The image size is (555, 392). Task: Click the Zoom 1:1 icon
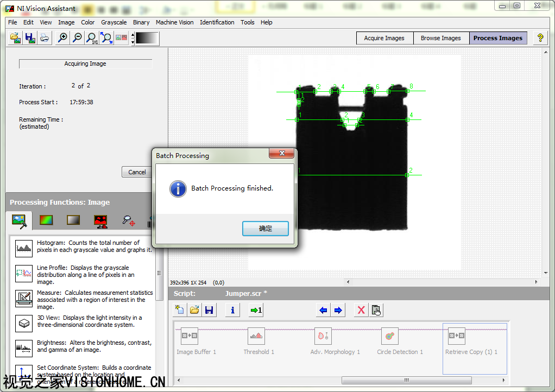[92, 38]
